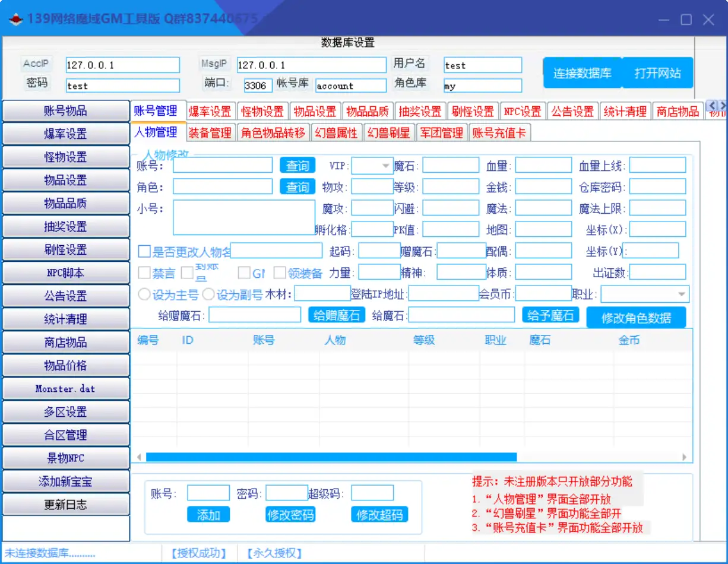Open the NPC脚本 sidebar panel
Viewport: 728px width, 564px height.
(65, 273)
